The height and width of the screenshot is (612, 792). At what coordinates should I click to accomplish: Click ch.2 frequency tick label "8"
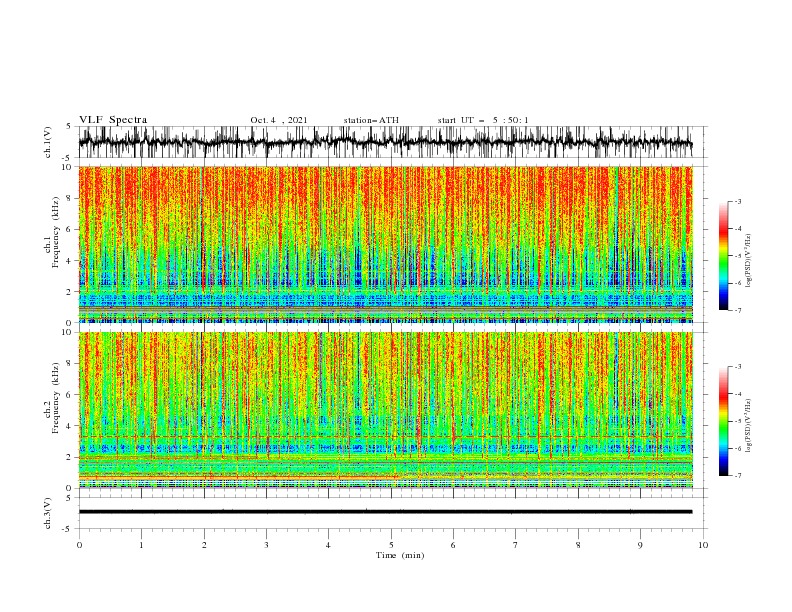[70, 363]
